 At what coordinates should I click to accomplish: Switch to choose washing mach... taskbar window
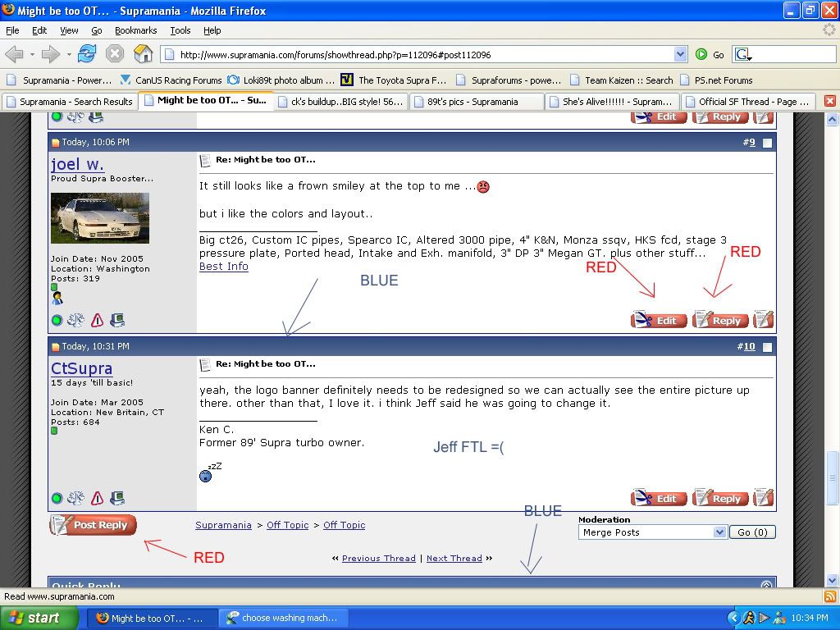point(284,618)
